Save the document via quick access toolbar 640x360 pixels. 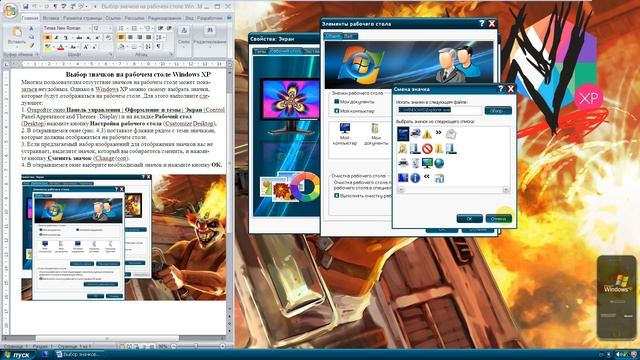point(26,7)
